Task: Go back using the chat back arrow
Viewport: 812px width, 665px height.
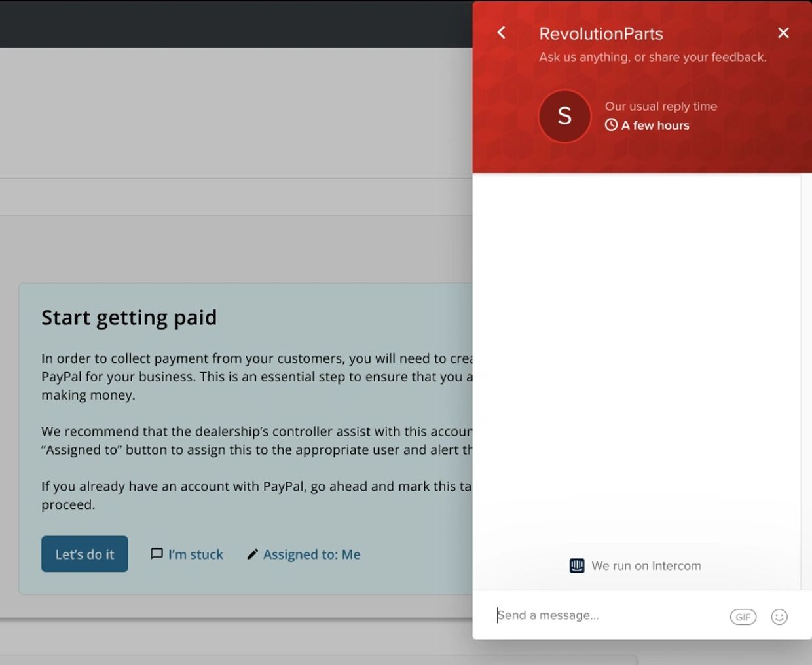Action: (502, 33)
